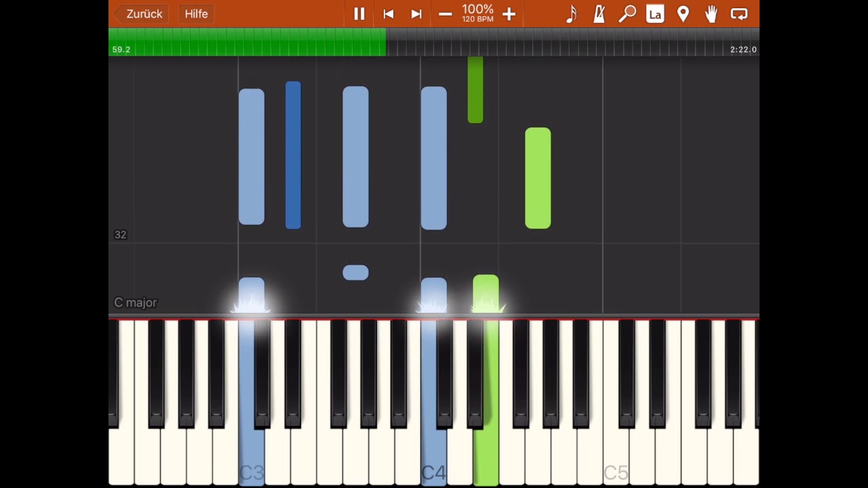Tap the 100% 120 BPM speed display

point(477,13)
